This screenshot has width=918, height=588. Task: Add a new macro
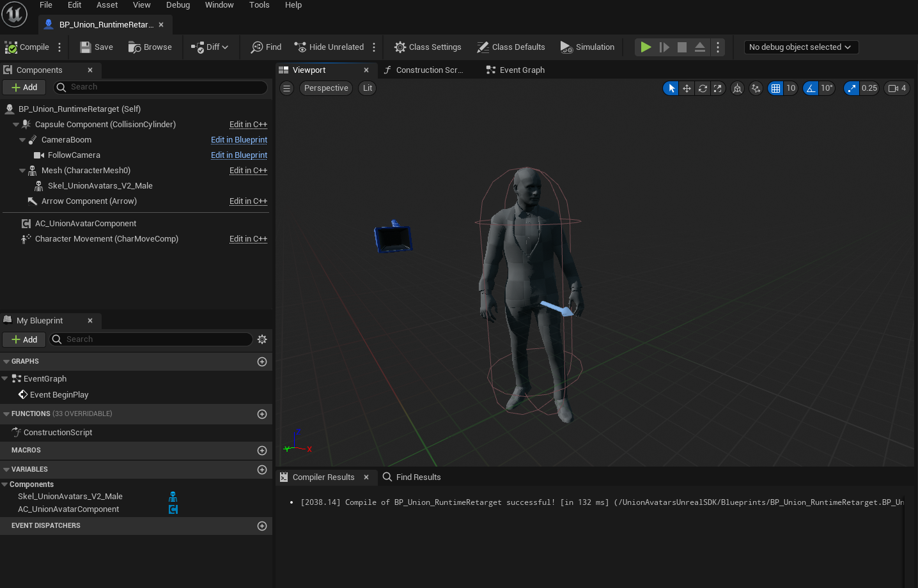[x=262, y=451]
